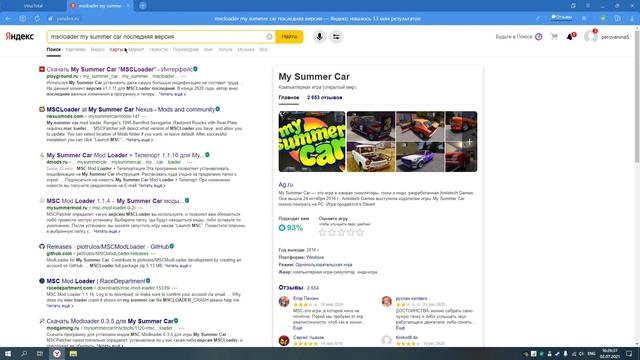The width and height of the screenshot is (640, 360).
Task: Open the Отзывы button in the address bar
Action: point(562,18)
